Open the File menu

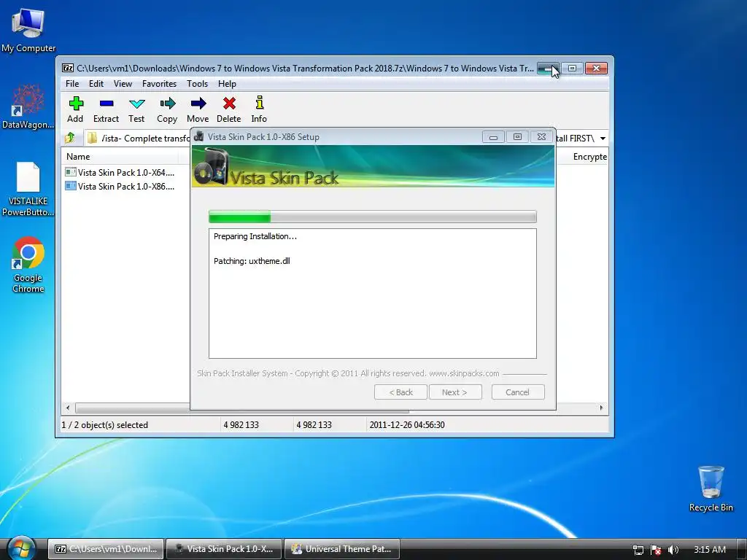[x=72, y=84]
